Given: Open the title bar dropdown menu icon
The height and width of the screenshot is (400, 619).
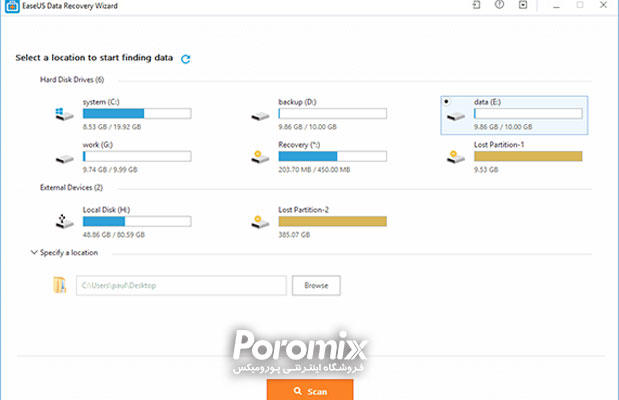Looking at the screenshot, I should click(521, 6).
